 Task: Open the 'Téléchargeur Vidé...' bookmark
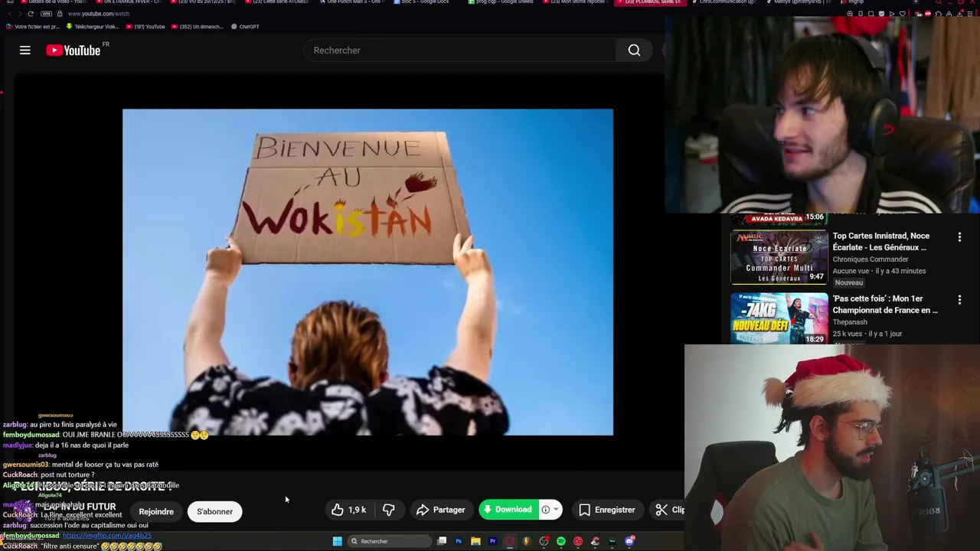click(93, 27)
